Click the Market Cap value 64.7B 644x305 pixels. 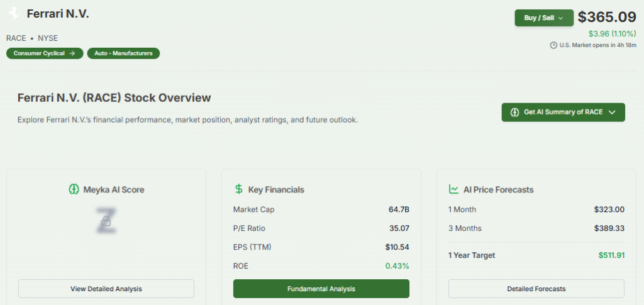[399, 210]
